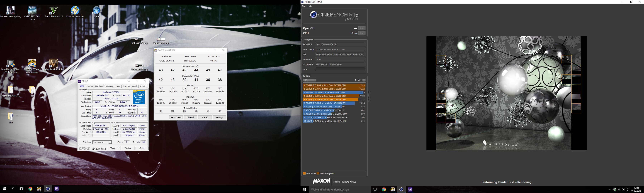644x193 pixels.
Task: Click the Info input field in Cinebench
Action: pos(340,69)
